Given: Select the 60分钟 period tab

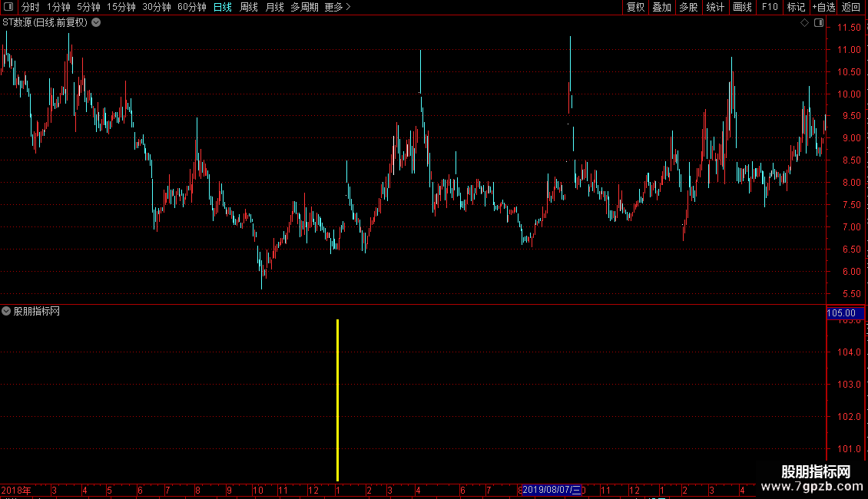Looking at the screenshot, I should tap(191, 7).
